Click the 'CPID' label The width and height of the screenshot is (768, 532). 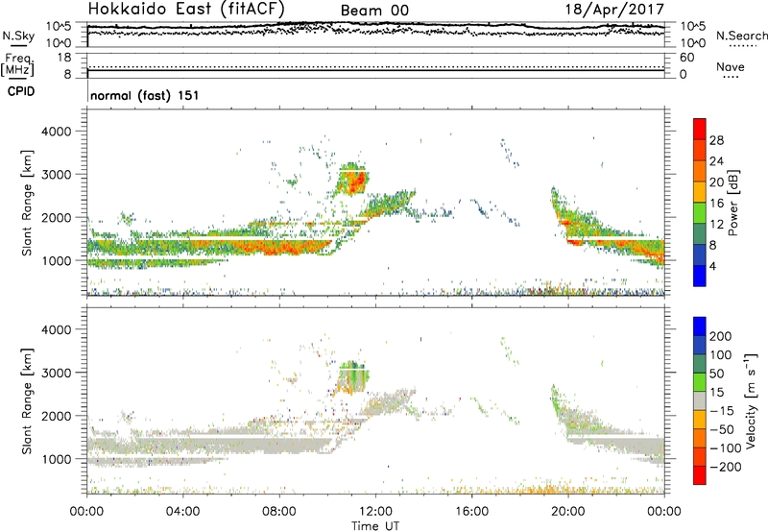pos(21,91)
